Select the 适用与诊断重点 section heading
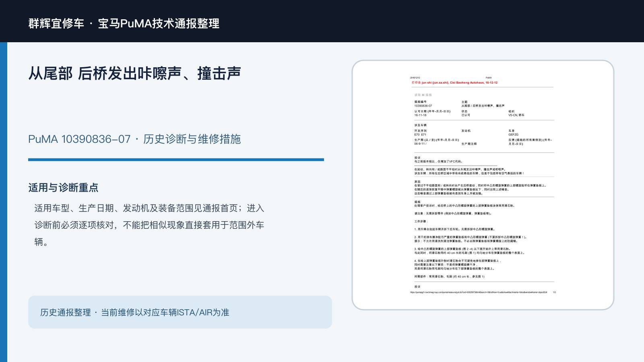The width and height of the screenshot is (644, 362). 63,187
